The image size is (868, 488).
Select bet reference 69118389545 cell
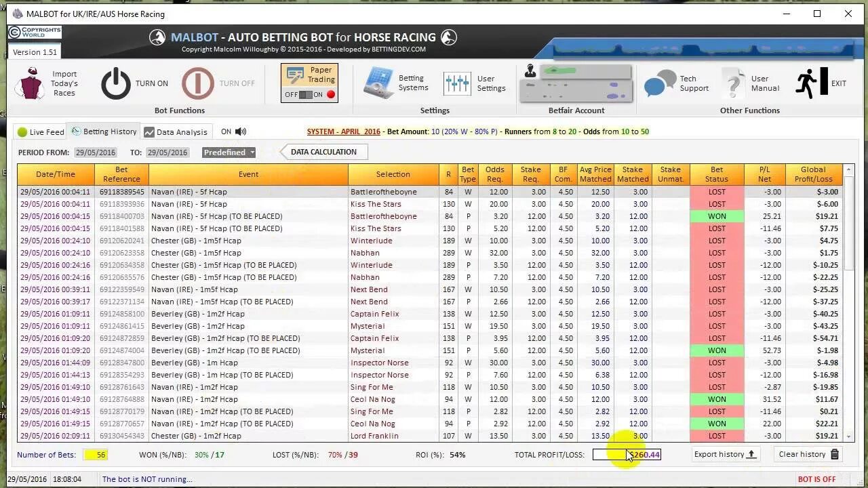pos(121,192)
